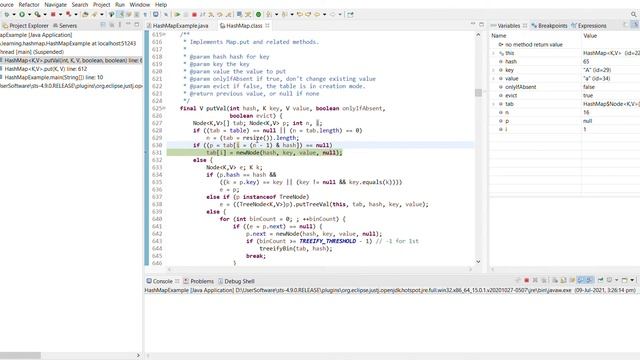Screen dimensions: 640x360
Task: Maximize the editor area
Action: coord(482,24)
